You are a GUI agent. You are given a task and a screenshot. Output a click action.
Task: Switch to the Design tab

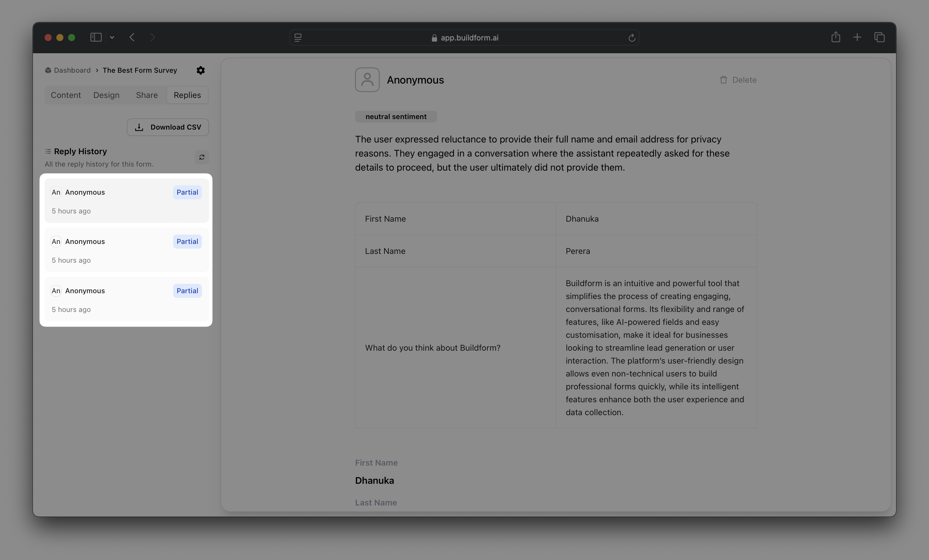click(x=106, y=95)
